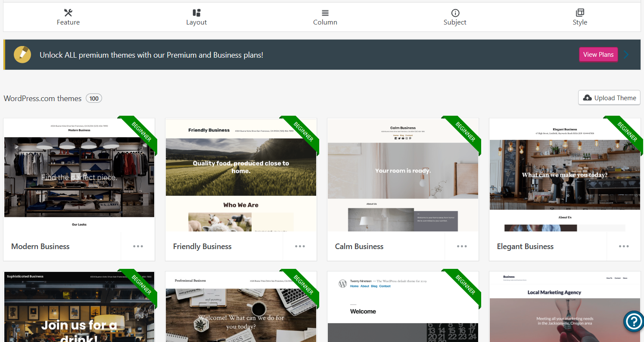Click the chevron arrow beside View Plans
644x342 pixels.
coord(626,55)
